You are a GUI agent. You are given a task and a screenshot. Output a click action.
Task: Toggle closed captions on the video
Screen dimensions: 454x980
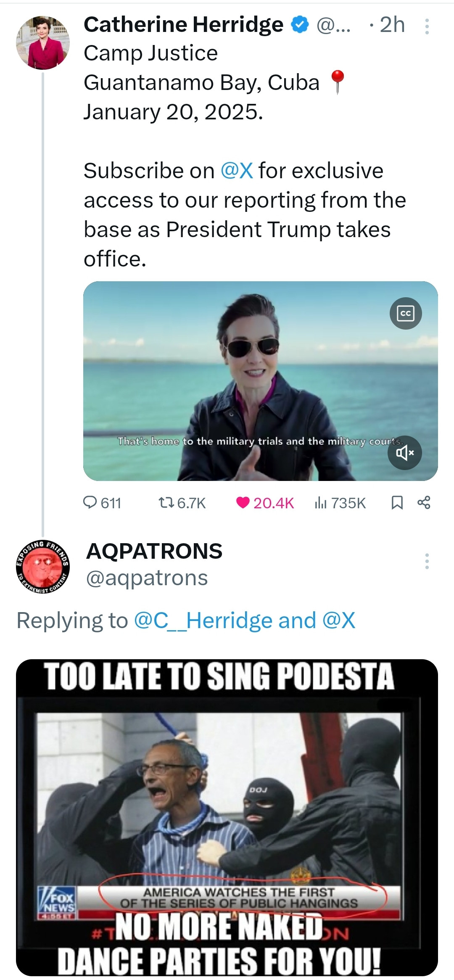coord(406,313)
